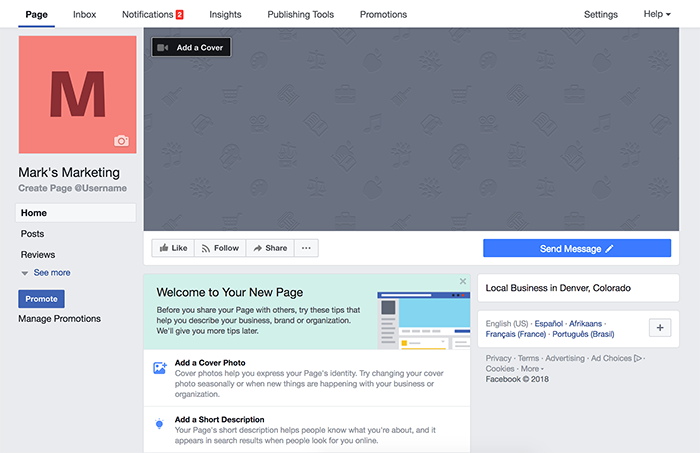Image resolution: width=700 pixels, height=453 pixels.
Task: Click the Privacy footer link
Action: [x=498, y=358]
